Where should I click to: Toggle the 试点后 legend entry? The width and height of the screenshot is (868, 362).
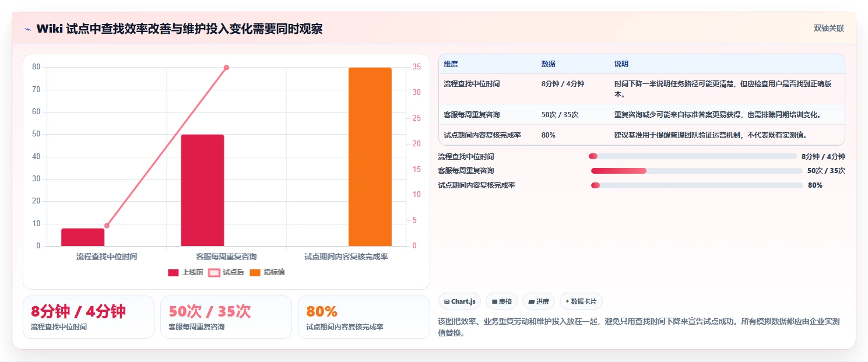point(226,272)
